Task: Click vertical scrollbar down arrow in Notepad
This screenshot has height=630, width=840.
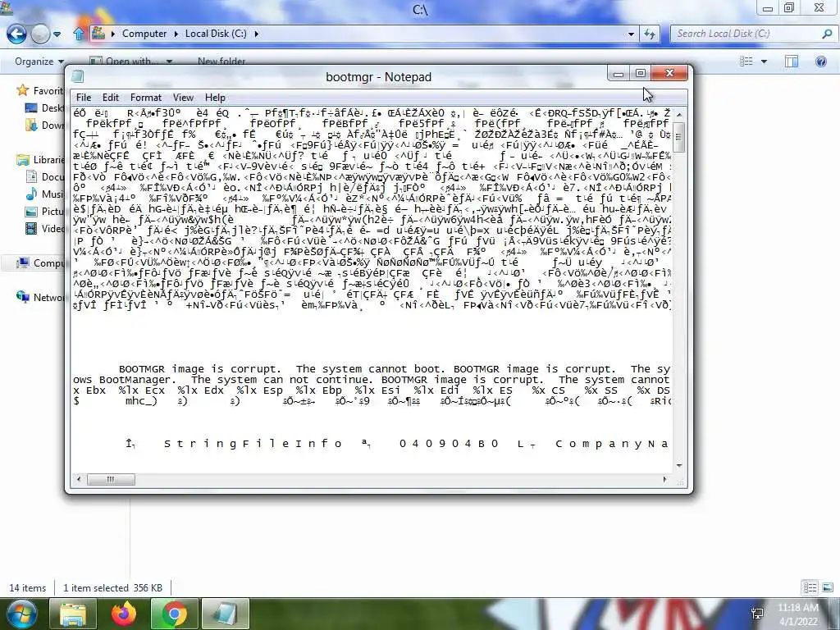Action: [678, 466]
